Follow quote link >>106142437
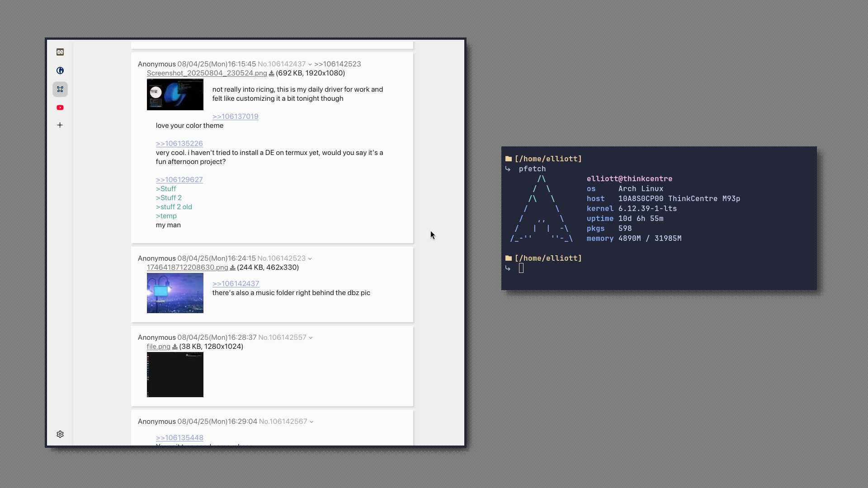The image size is (868, 488). (236, 284)
